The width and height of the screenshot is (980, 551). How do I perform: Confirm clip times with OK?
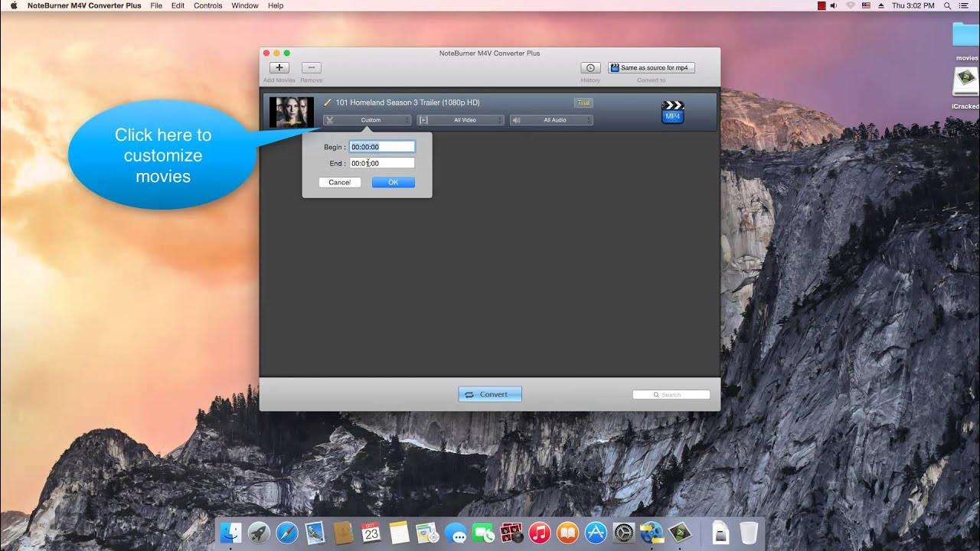point(394,182)
